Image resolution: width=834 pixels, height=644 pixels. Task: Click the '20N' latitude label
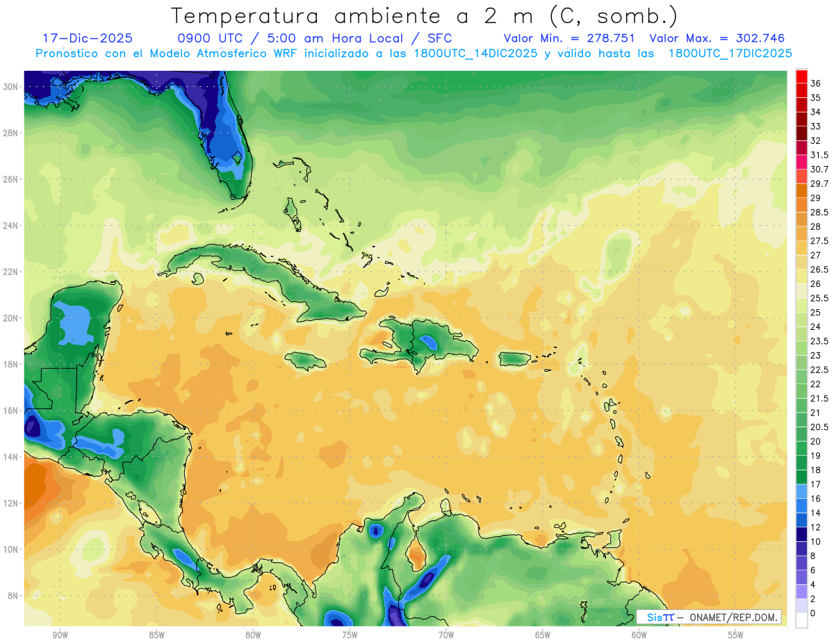(10, 318)
